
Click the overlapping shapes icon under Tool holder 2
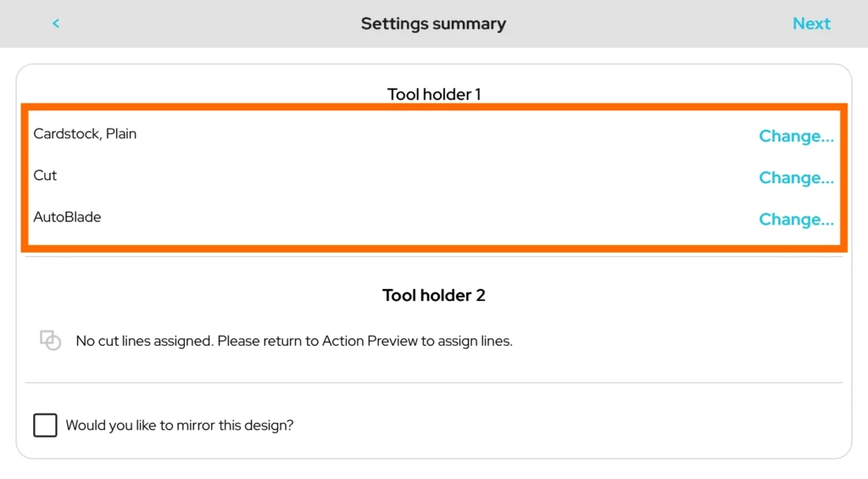(x=50, y=340)
